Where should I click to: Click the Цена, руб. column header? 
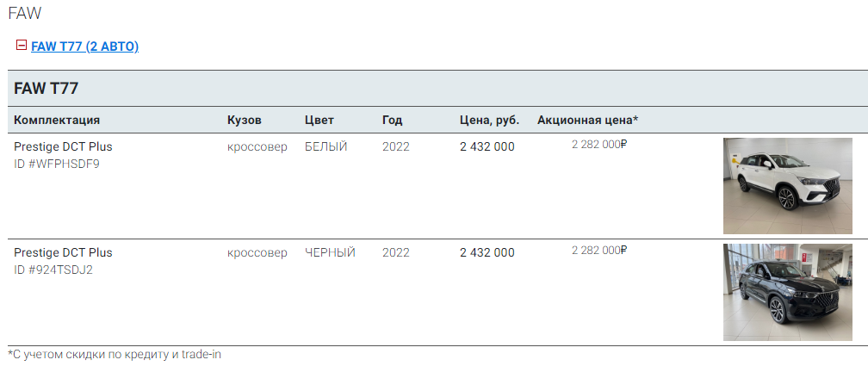489,121
